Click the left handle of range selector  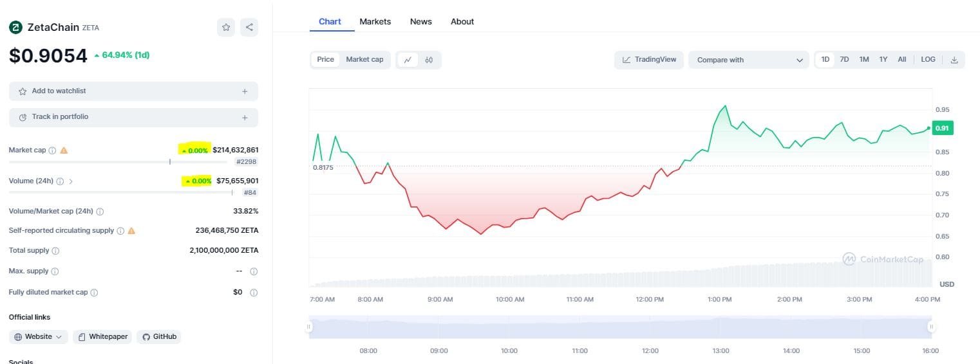click(x=309, y=327)
